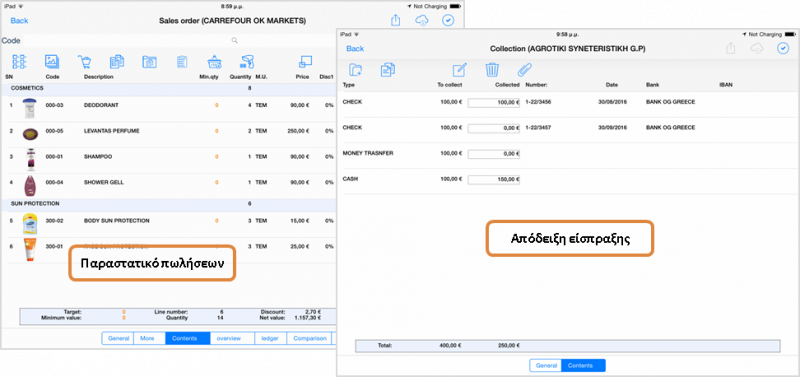800x377 pixels.
Task: Switch to General tab in Sales order
Action: [118, 338]
